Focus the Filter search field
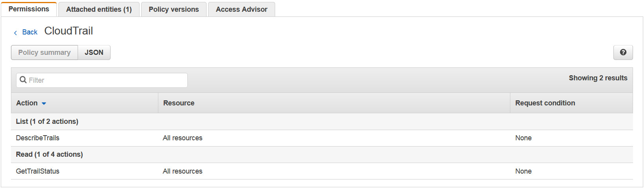This screenshot has width=644, height=192. point(106,80)
